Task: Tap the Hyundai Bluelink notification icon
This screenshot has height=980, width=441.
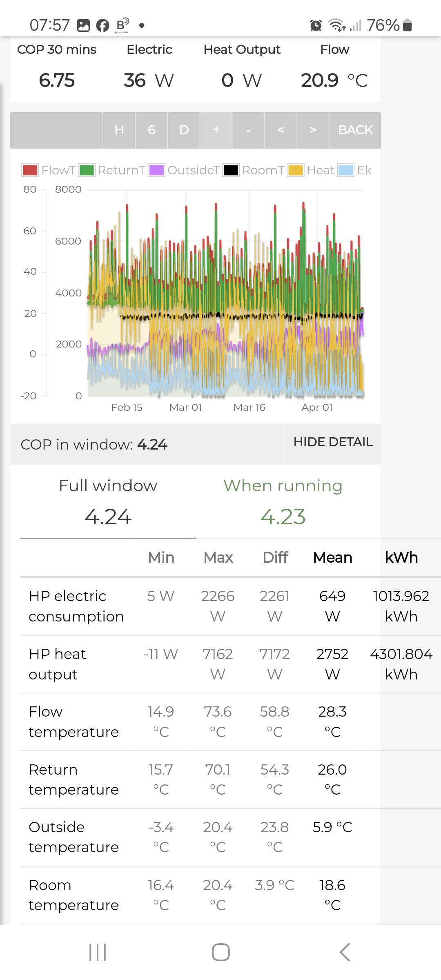Action: click(x=122, y=25)
